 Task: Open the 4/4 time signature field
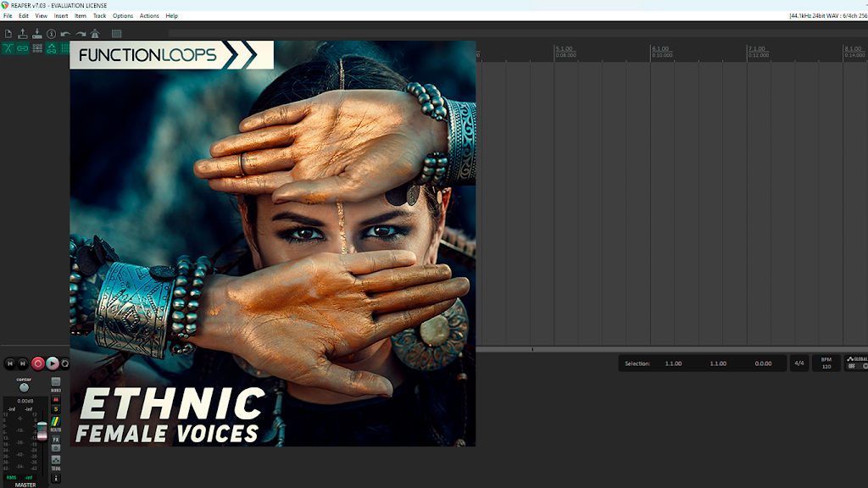pyautogui.click(x=799, y=363)
